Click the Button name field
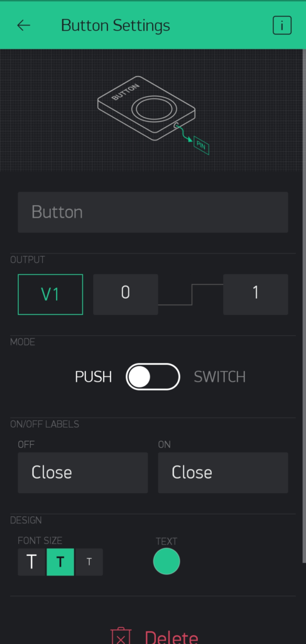 click(x=153, y=213)
